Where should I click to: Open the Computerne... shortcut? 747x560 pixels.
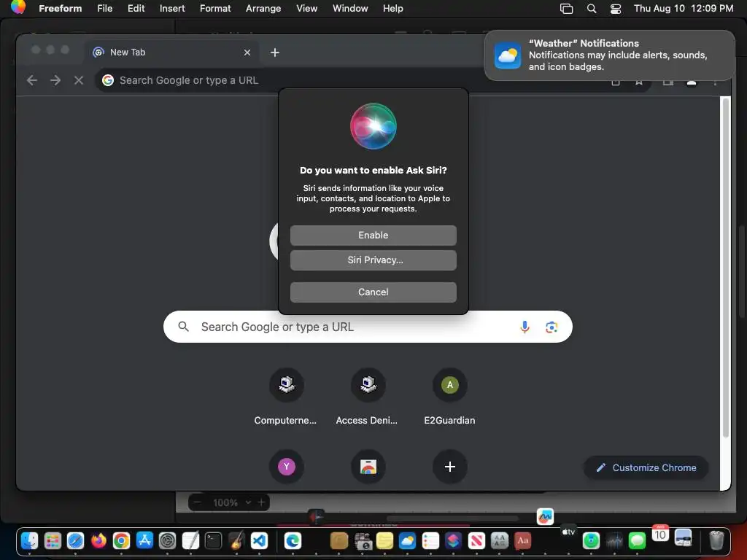click(x=286, y=396)
